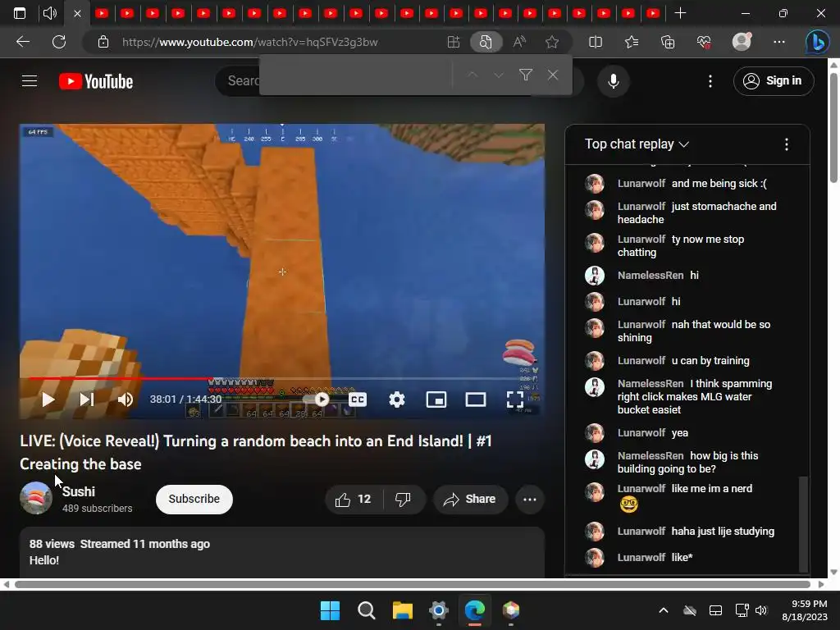Viewport: 840px width, 630px height.
Task: Share this video
Action: point(469,500)
